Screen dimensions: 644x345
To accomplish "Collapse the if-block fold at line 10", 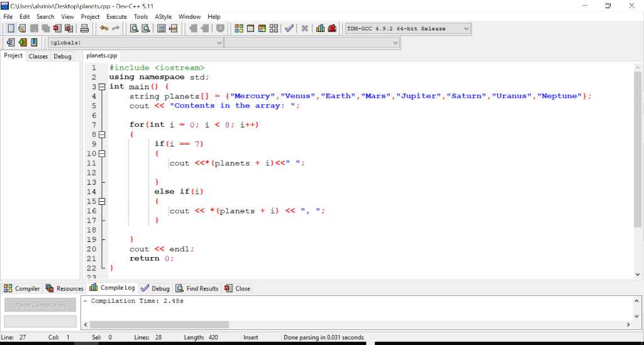I will click(x=102, y=153).
